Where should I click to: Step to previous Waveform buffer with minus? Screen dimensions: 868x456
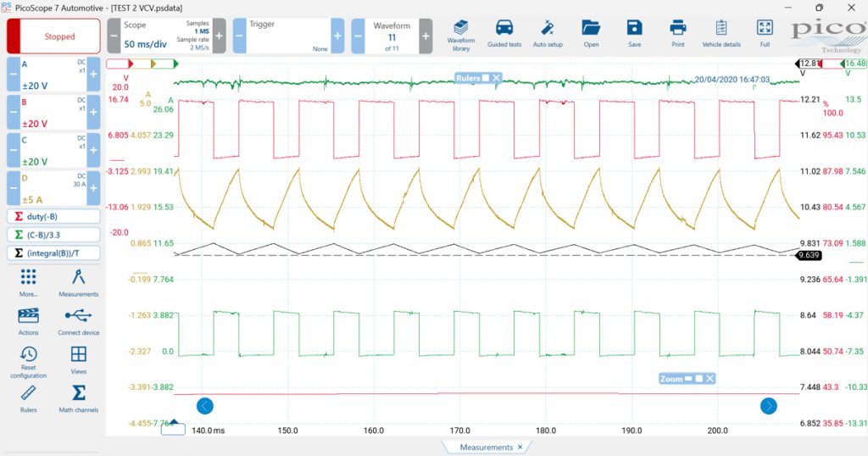[x=359, y=36]
